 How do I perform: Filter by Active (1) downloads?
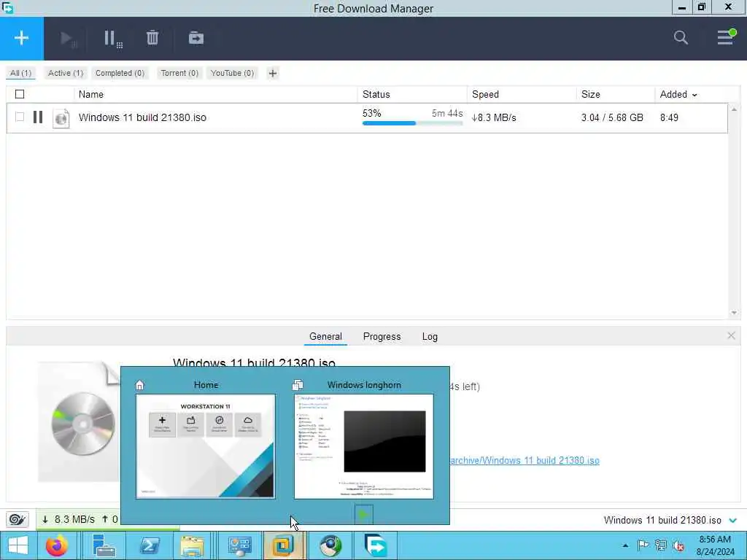coord(65,73)
